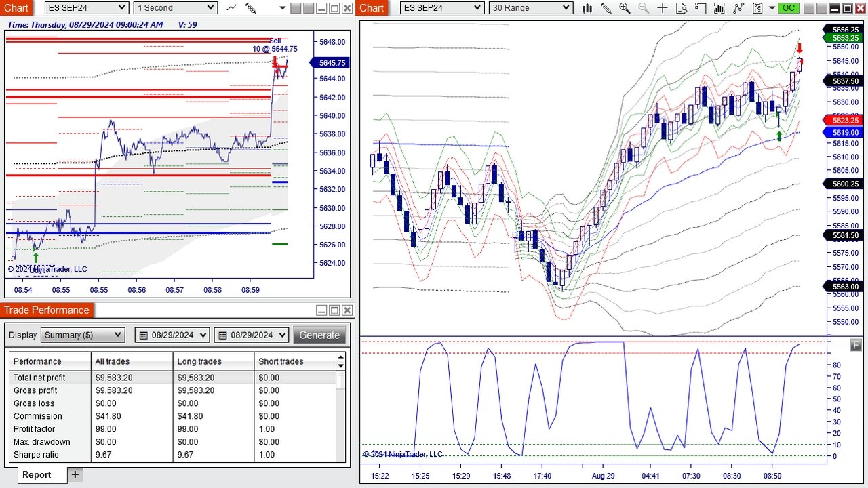This screenshot has height=488, width=868.
Task: Toggle the green OC button
Action: click(x=788, y=8)
